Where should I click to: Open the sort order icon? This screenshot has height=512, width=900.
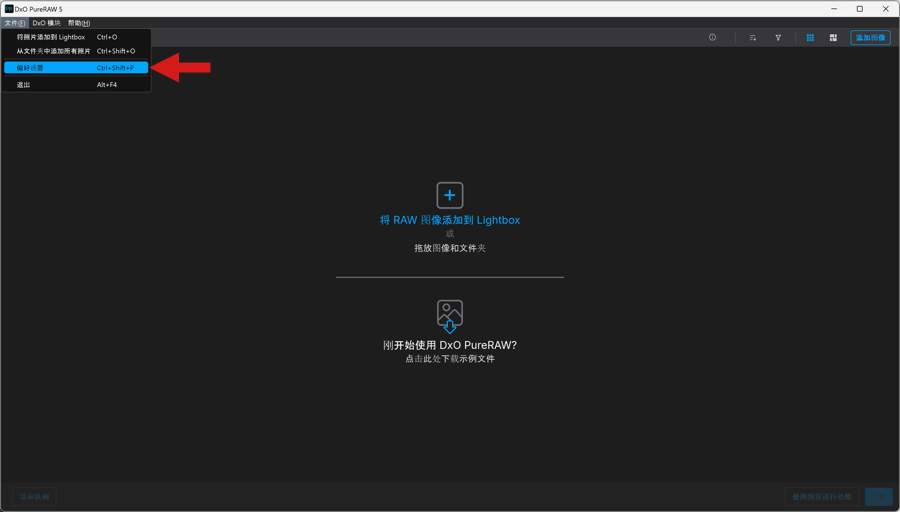coord(752,37)
